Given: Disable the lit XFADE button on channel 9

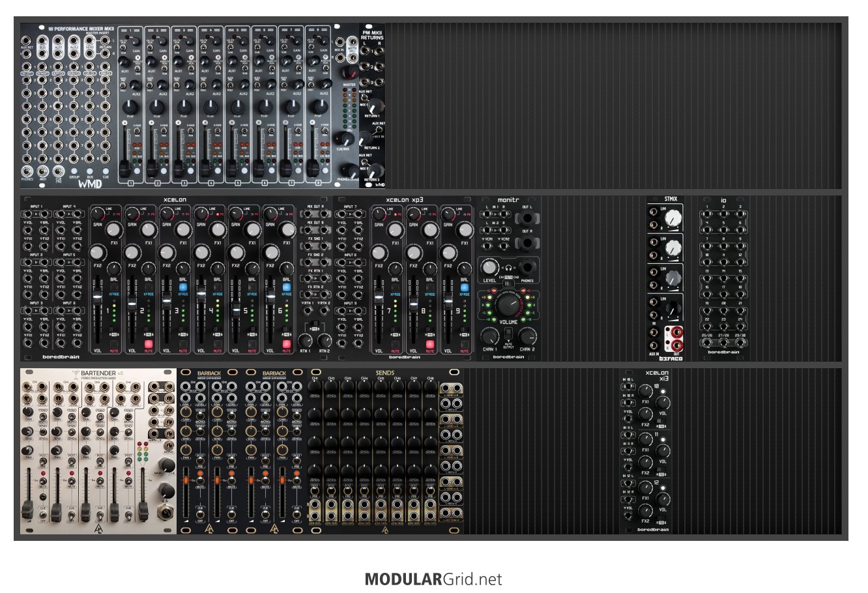Looking at the screenshot, I should [x=464, y=287].
